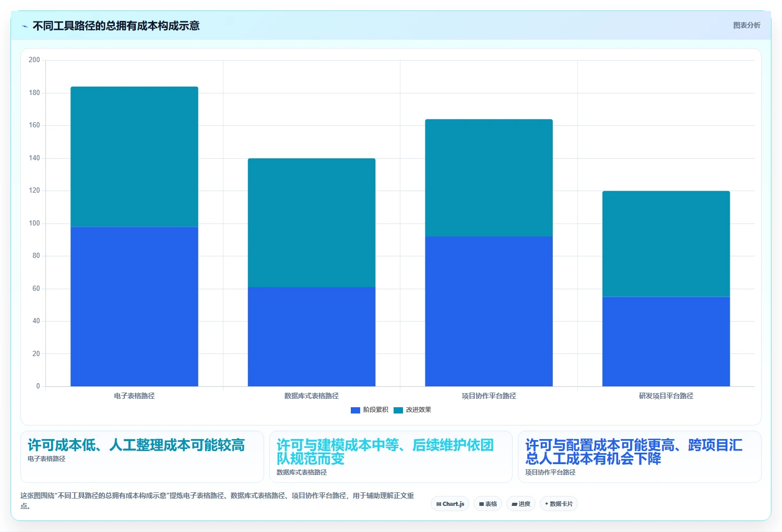Click the 数据卡片 tag pill
This screenshot has width=782, height=532.
pos(559,504)
